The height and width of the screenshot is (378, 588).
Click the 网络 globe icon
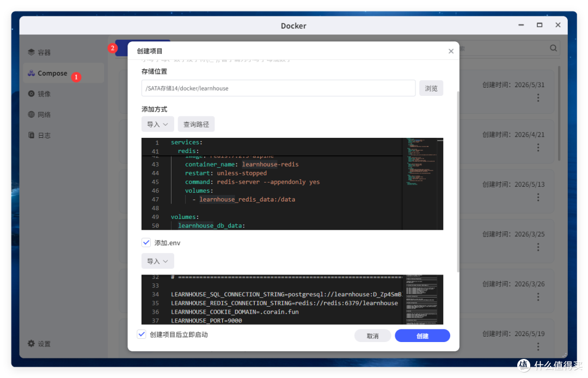(x=31, y=114)
